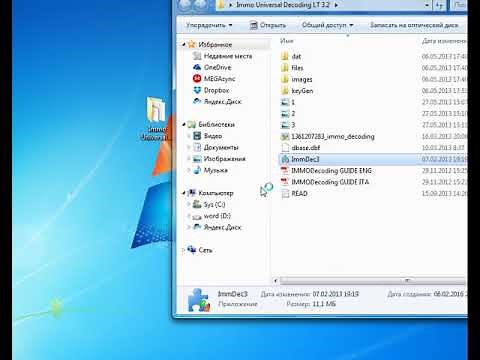Screen dimensions: 480x360
Task: Open the Упорядочить dropdown menu
Action: [209, 25]
